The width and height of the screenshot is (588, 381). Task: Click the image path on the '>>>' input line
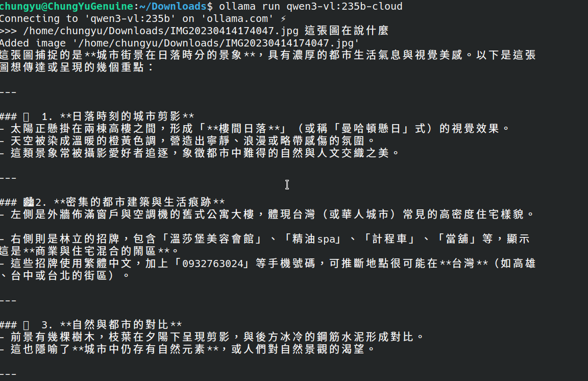[161, 31]
